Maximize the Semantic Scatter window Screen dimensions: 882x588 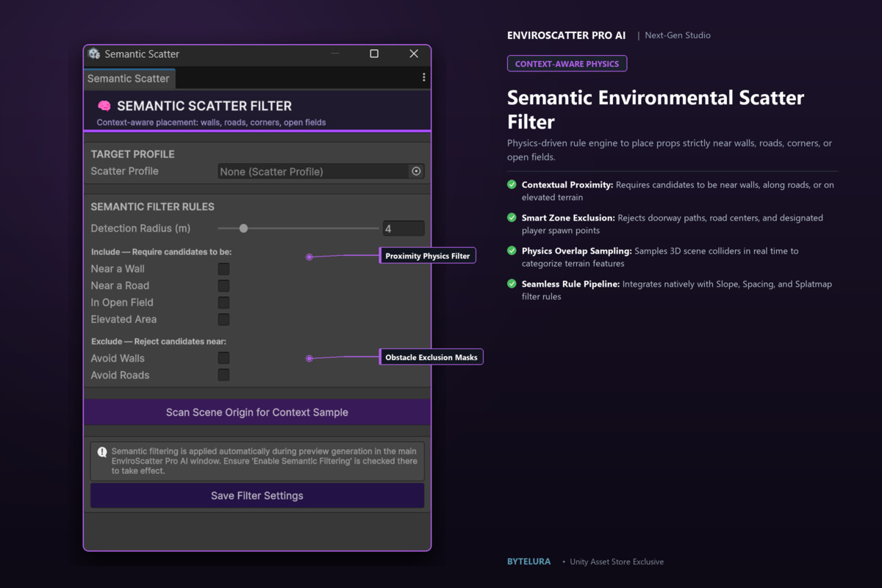pyautogui.click(x=374, y=54)
